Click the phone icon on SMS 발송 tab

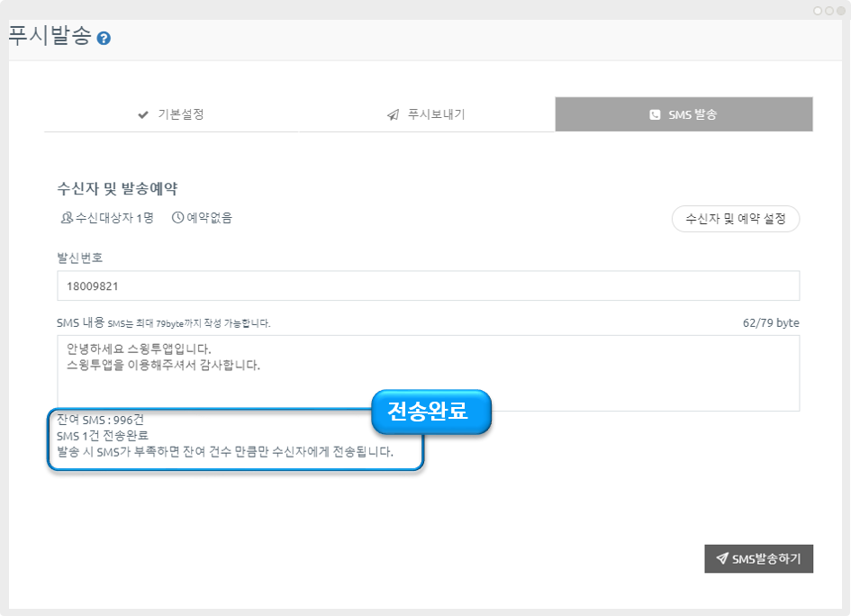coord(655,115)
